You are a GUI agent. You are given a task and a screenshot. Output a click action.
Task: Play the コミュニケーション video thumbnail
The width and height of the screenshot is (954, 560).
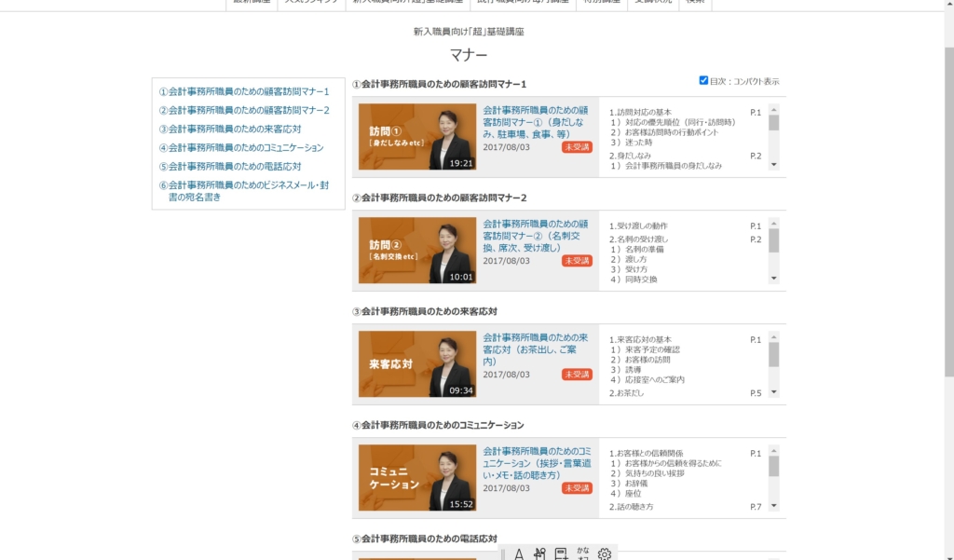(417, 477)
